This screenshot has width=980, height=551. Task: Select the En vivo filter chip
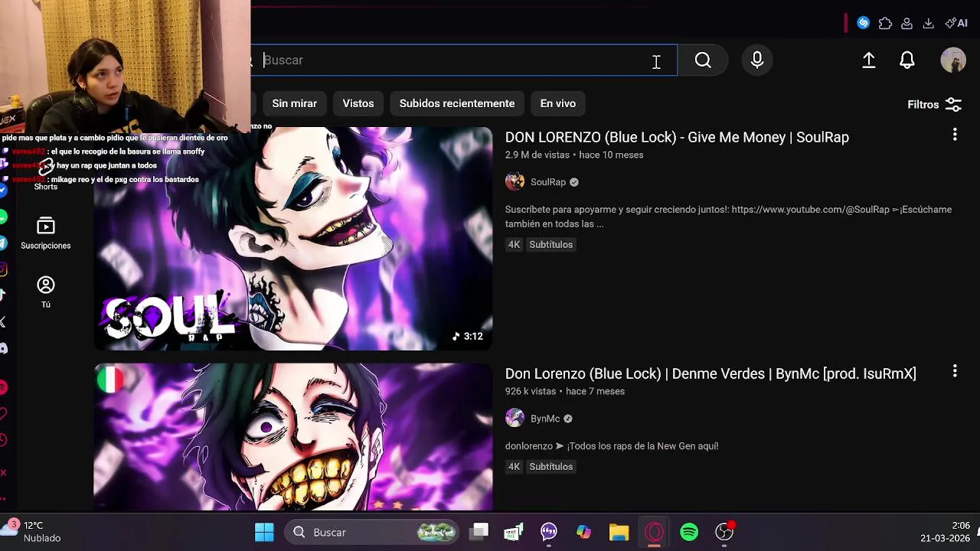tap(558, 103)
